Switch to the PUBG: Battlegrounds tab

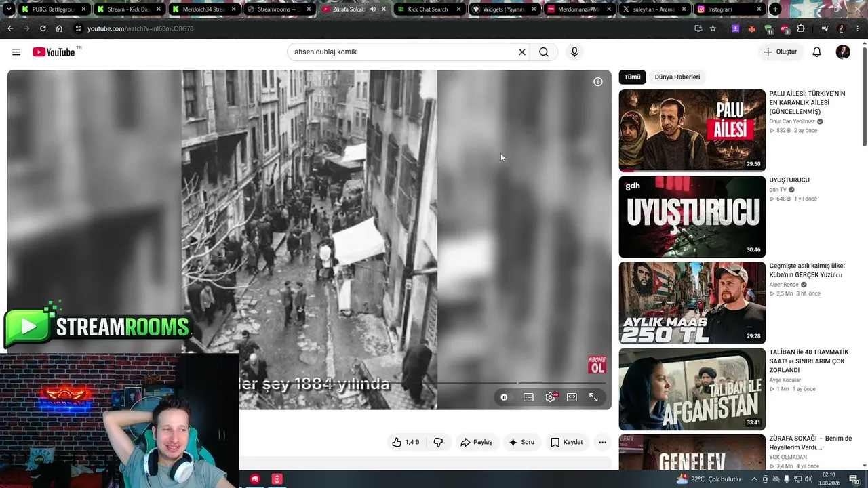(54, 9)
